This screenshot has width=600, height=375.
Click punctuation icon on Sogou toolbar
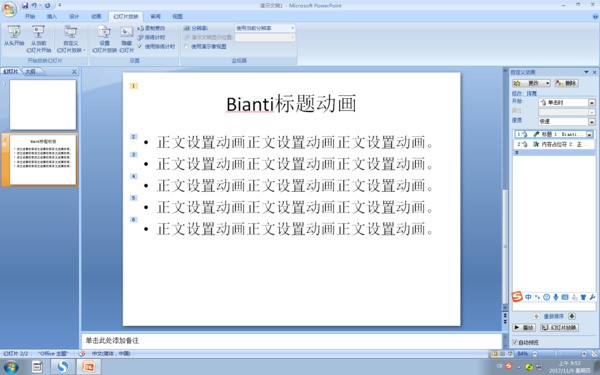(x=538, y=297)
